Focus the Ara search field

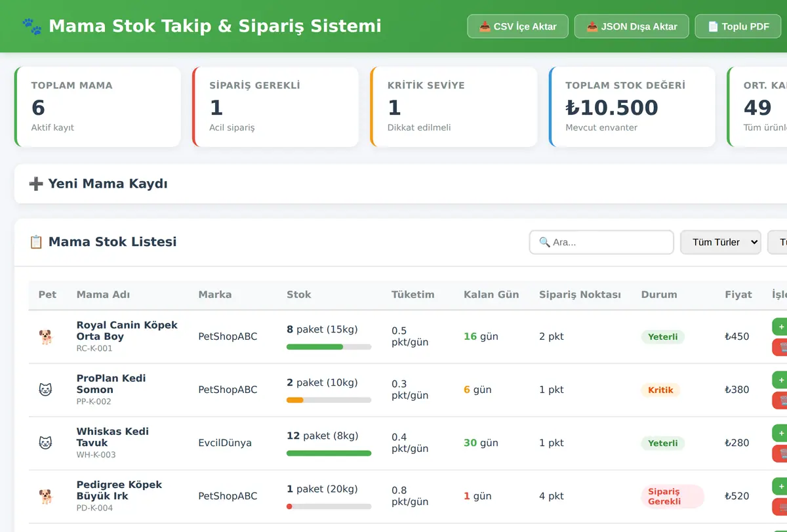601,242
